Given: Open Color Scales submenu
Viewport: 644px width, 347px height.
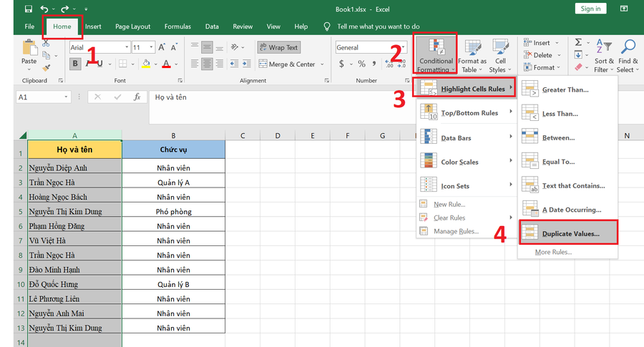Looking at the screenshot, I should point(467,162).
